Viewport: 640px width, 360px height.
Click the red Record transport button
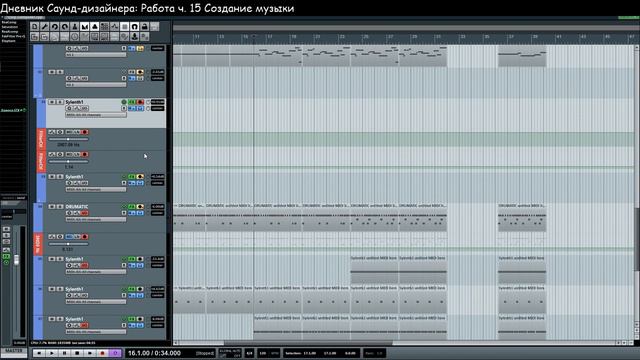[x=102, y=353]
